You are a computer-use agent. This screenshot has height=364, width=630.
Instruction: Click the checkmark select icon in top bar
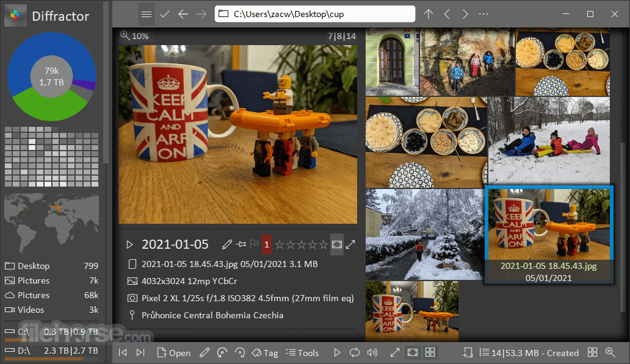[165, 15]
